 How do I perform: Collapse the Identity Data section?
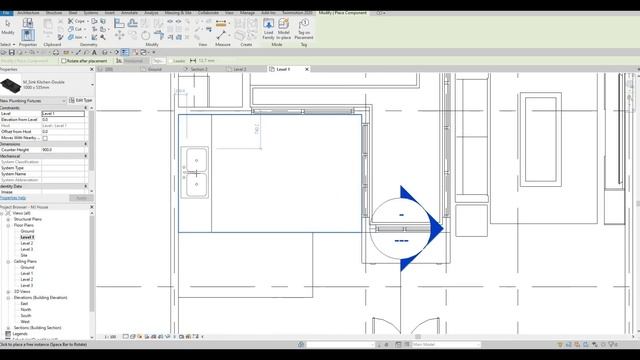pos(86,186)
